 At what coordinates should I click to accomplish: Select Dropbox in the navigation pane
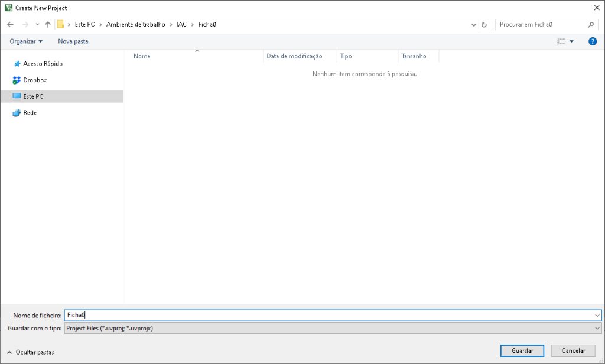coord(34,80)
